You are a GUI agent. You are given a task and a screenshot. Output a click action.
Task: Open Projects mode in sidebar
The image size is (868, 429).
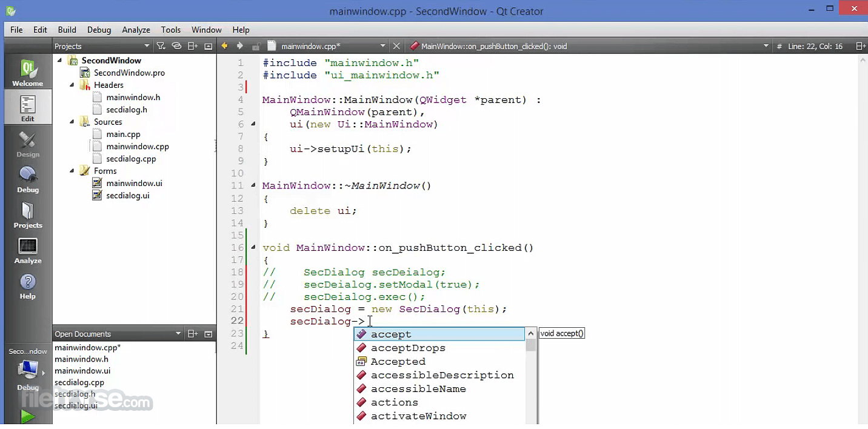pos(27,215)
